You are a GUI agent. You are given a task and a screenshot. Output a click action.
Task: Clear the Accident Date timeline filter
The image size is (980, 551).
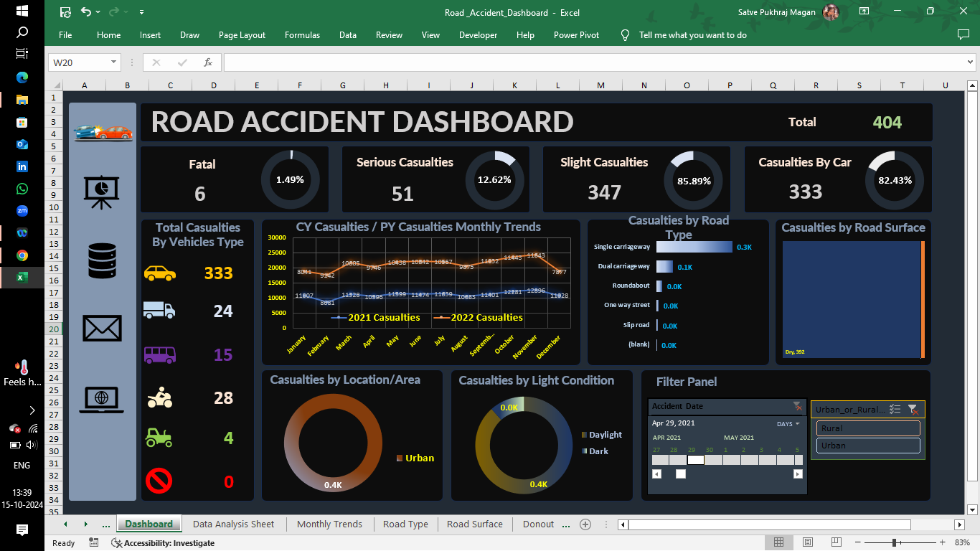796,406
